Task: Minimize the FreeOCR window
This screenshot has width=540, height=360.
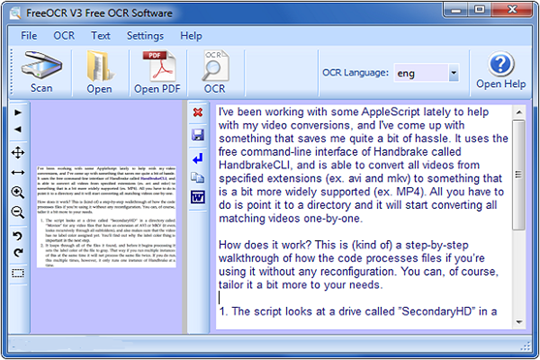Action: (456, 10)
